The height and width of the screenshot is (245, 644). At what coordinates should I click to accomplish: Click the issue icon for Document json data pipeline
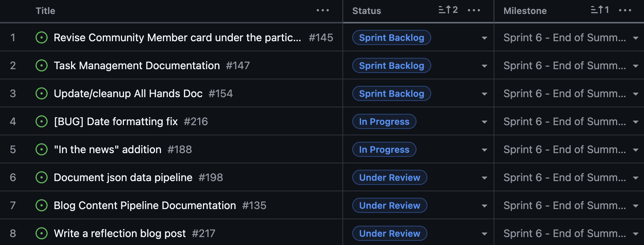[x=42, y=177]
